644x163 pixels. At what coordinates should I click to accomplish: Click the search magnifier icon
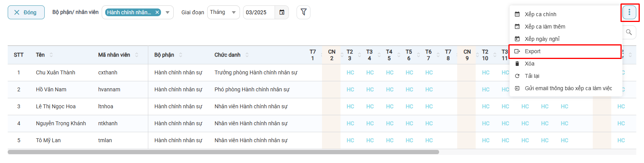[629, 32]
